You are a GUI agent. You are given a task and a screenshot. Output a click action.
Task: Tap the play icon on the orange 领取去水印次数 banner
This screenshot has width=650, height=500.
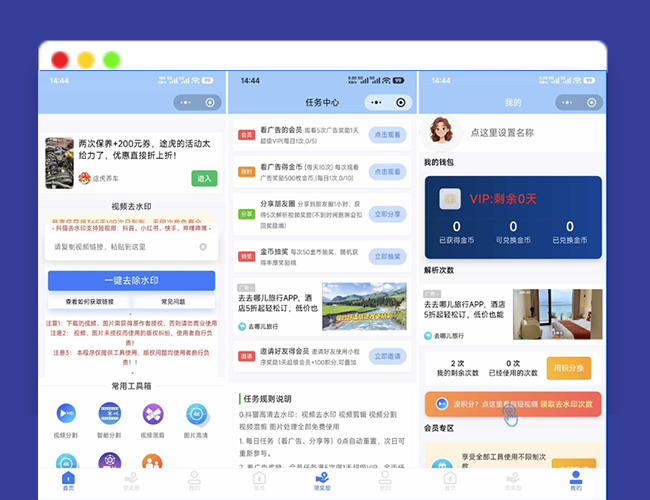442,403
